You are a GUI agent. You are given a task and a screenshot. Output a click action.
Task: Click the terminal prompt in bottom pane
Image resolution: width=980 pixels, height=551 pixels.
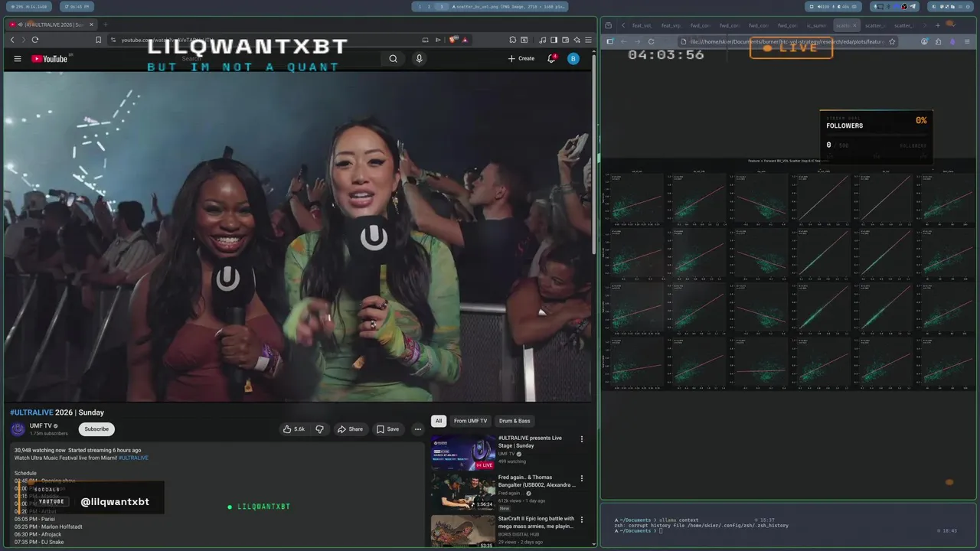point(639,530)
